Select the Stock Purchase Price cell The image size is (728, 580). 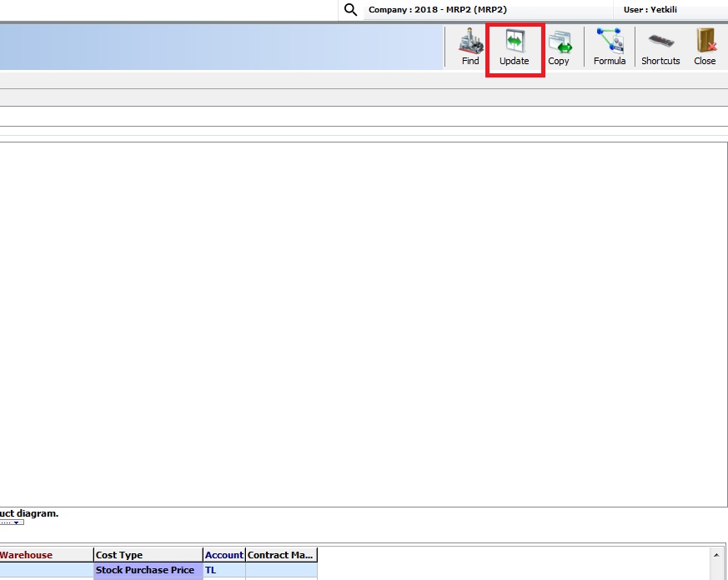pyautogui.click(x=148, y=570)
